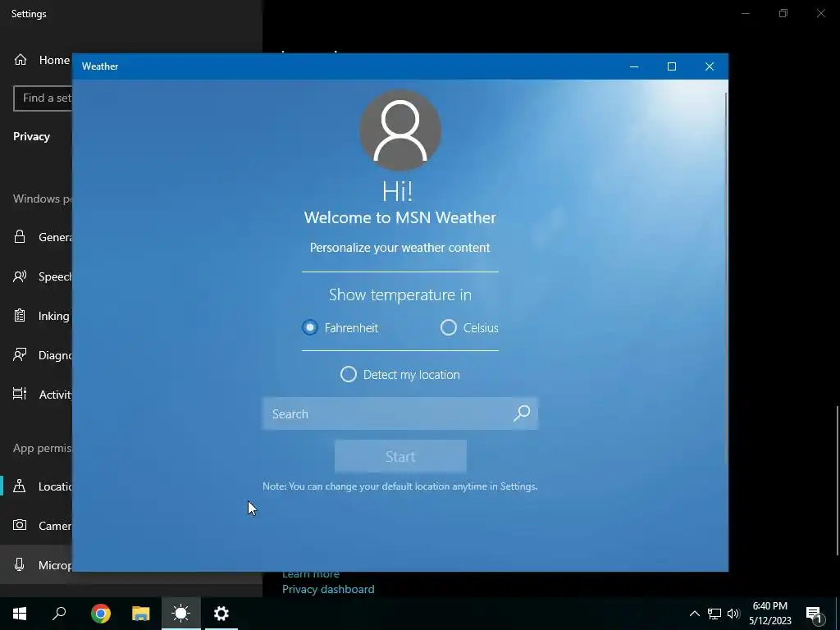Open Diagnostics settings in sidebar

coord(38,355)
